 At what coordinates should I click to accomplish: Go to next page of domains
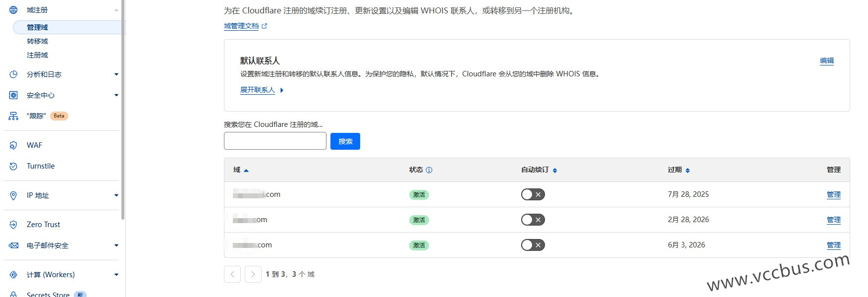tap(253, 274)
